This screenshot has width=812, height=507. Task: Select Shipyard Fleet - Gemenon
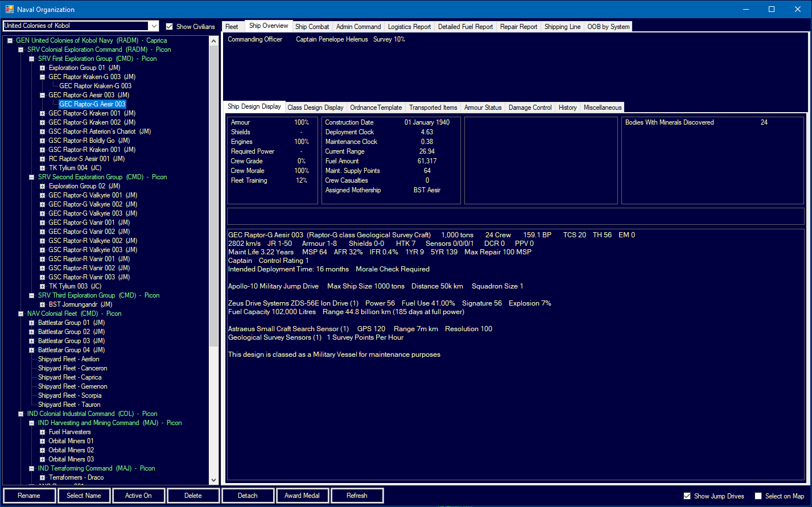pos(72,386)
